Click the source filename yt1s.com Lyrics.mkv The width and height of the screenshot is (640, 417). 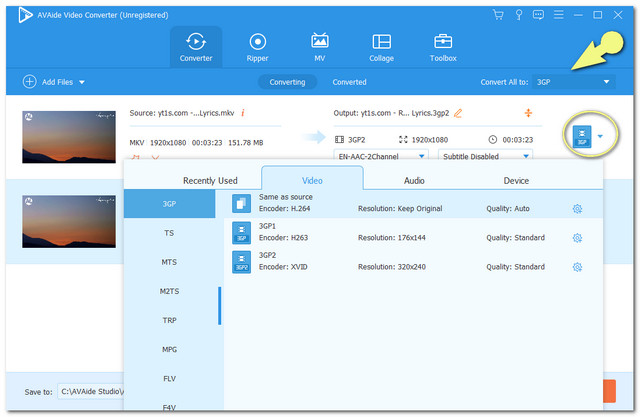(196, 113)
